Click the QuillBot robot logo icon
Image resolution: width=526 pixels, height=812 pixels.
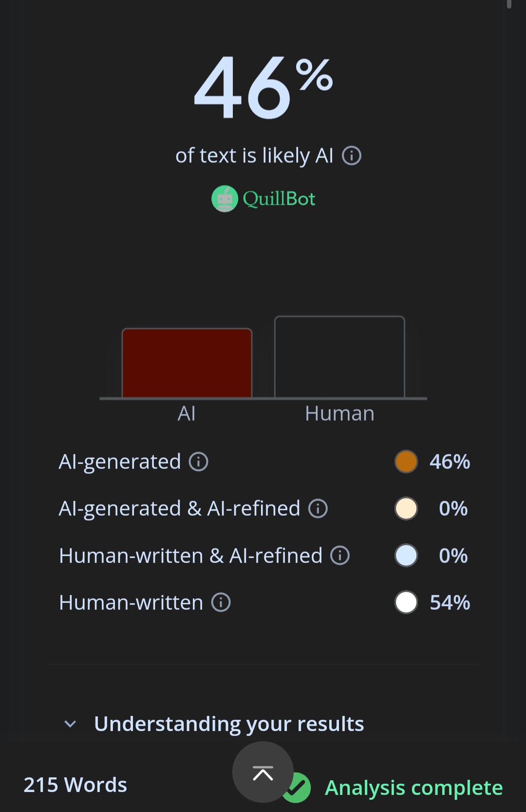(x=225, y=199)
